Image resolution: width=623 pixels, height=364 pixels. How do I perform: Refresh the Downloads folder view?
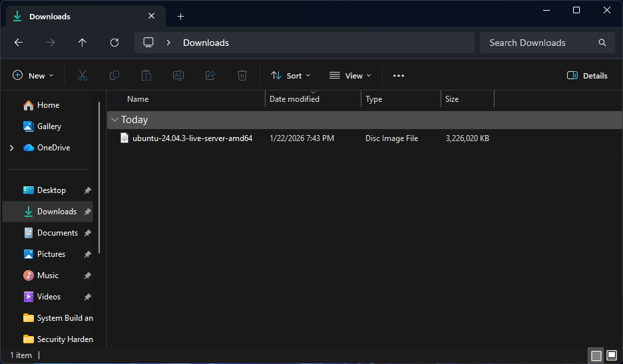(114, 43)
